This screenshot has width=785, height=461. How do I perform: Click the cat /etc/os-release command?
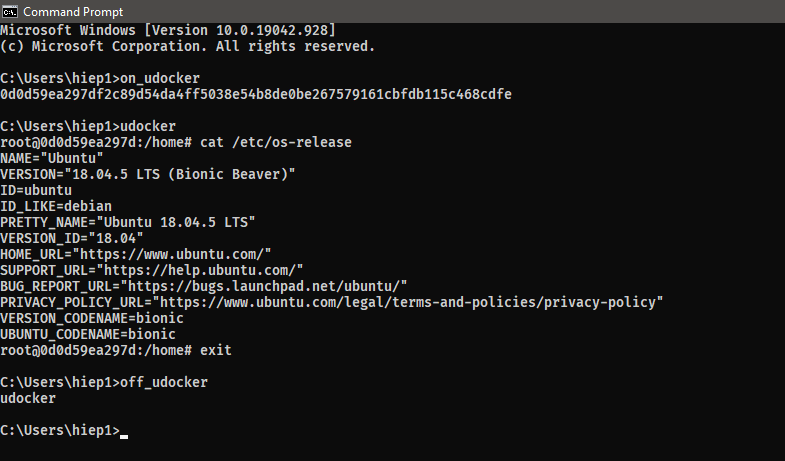pos(276,142)
